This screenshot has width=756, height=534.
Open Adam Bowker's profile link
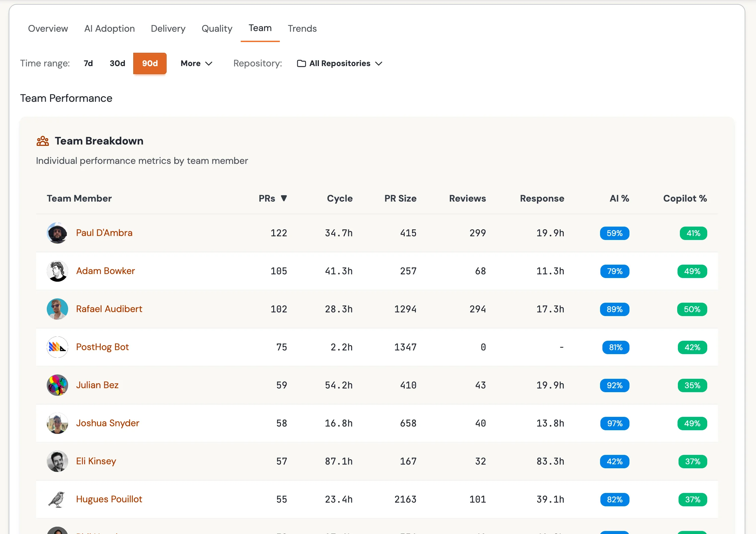coord(106,271)
